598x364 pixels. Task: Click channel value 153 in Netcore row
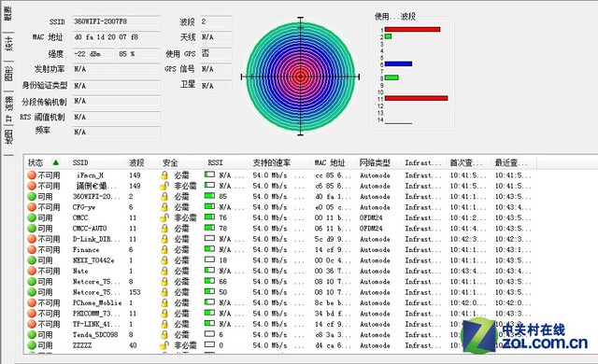pos(135,292)
